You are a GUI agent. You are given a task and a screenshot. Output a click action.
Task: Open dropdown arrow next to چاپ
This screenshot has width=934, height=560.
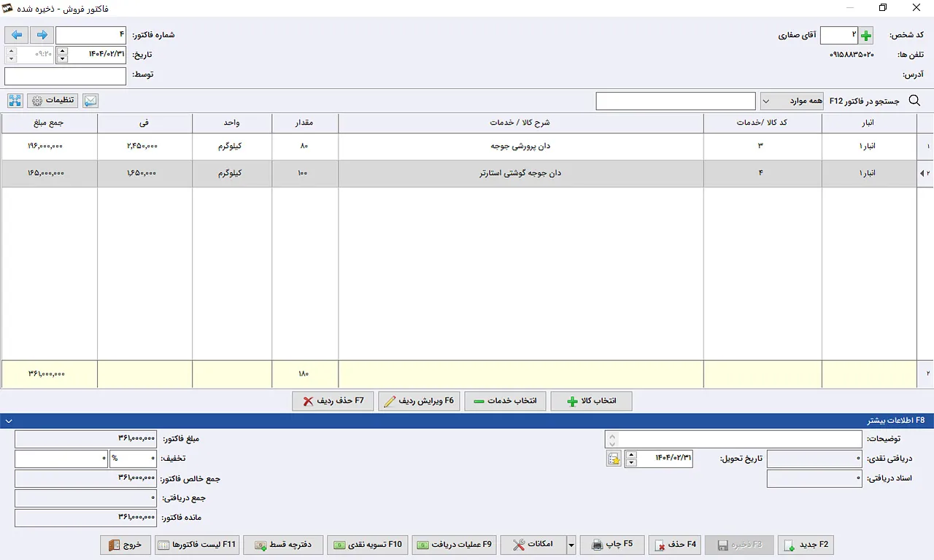pyautogui.click(x=571, y=545)
